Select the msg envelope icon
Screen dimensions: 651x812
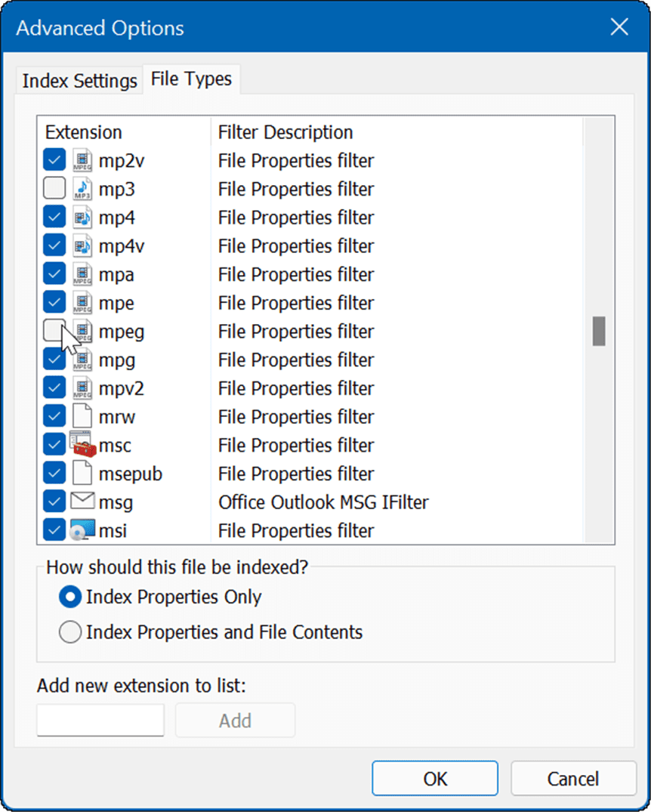[x=82, y=502]
